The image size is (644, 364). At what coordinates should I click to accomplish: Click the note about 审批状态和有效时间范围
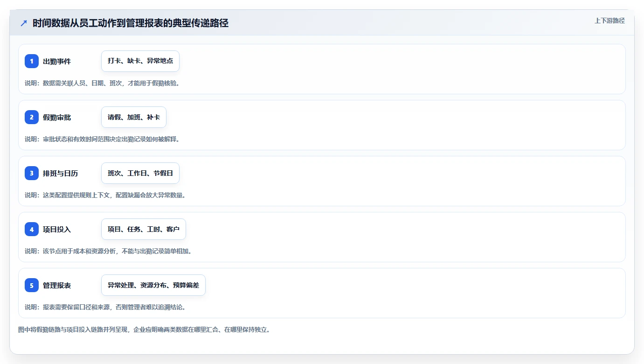pos(102,139)
